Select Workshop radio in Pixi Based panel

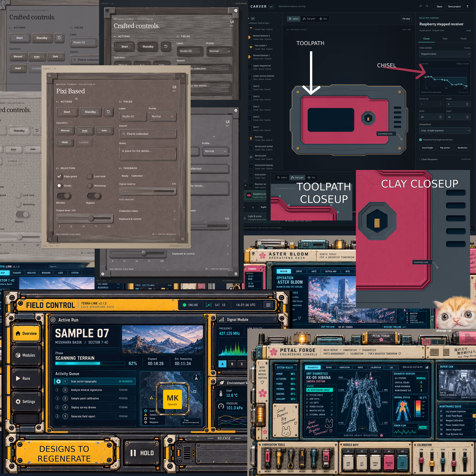tap(89, 186)
